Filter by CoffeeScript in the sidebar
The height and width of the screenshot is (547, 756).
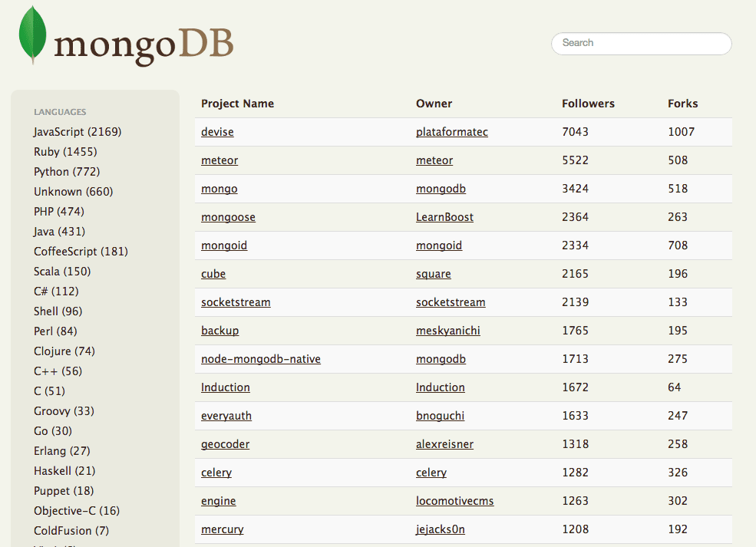tap(81, 251)
